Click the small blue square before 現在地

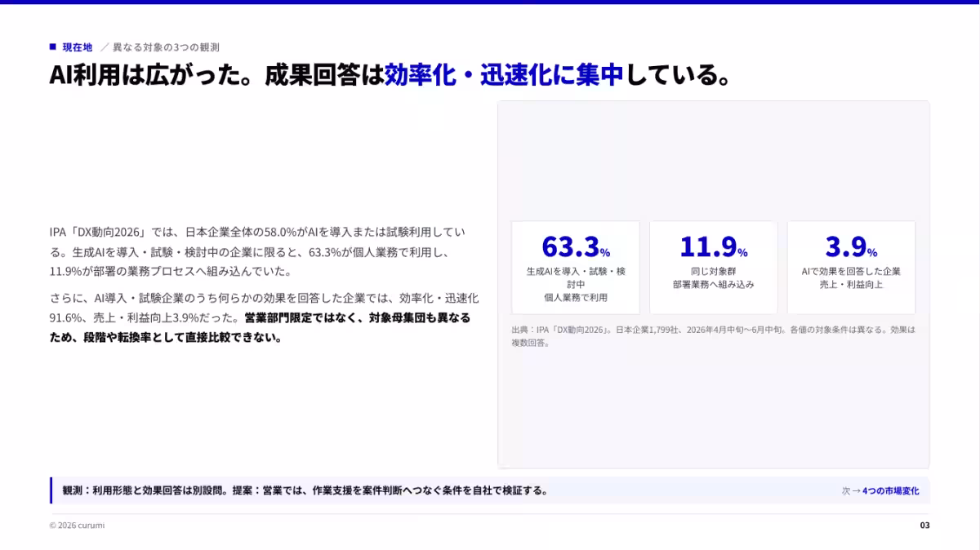coord(52,47)
